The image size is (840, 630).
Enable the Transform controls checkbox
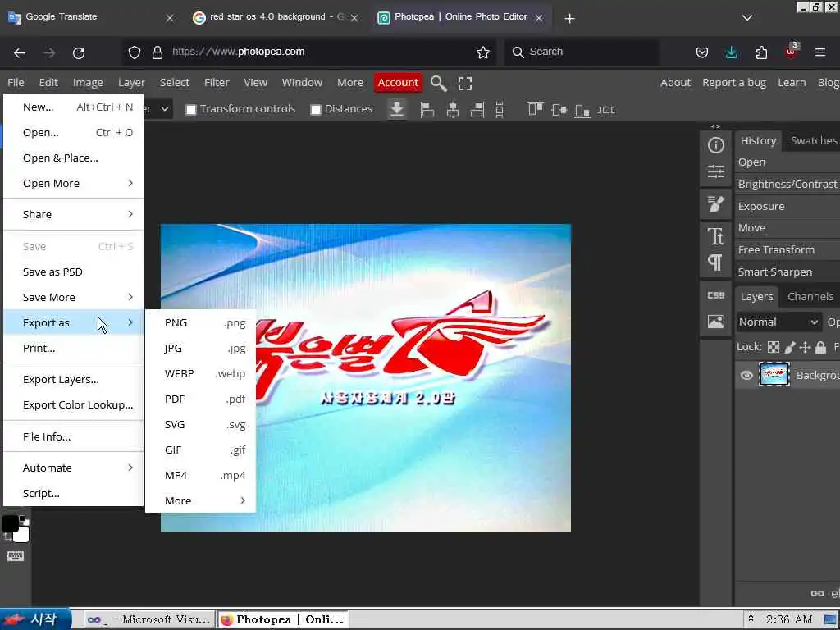coord(190,109)
